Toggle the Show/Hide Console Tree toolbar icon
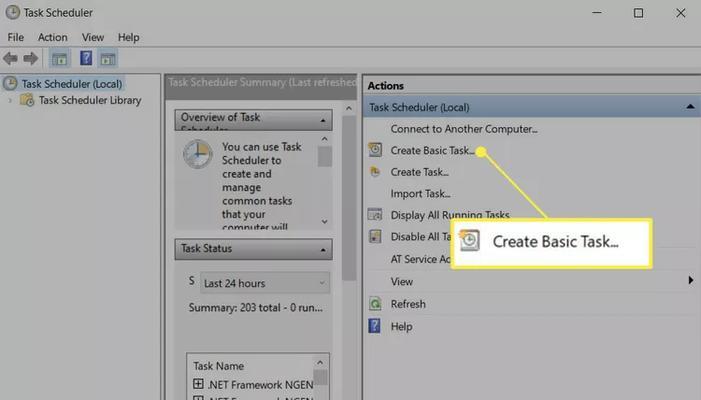Image resolution: width=701 pixels, height=400 pixels. 59,59
